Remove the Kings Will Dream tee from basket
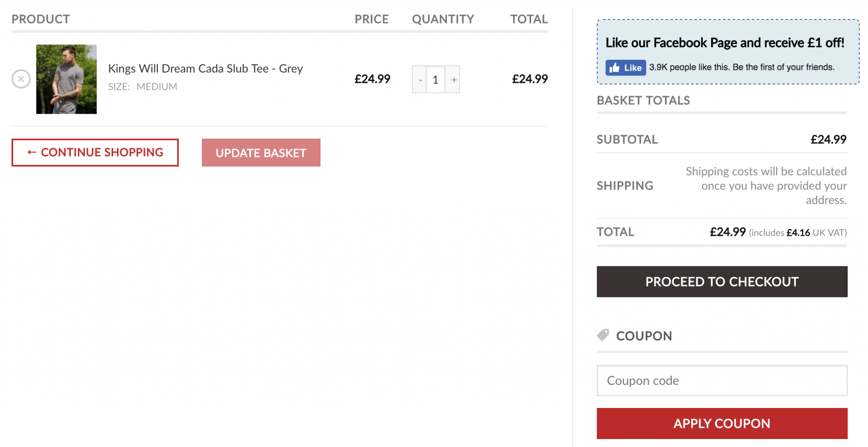The width and height of the screenshot is (868, 447). coord(21,79)
